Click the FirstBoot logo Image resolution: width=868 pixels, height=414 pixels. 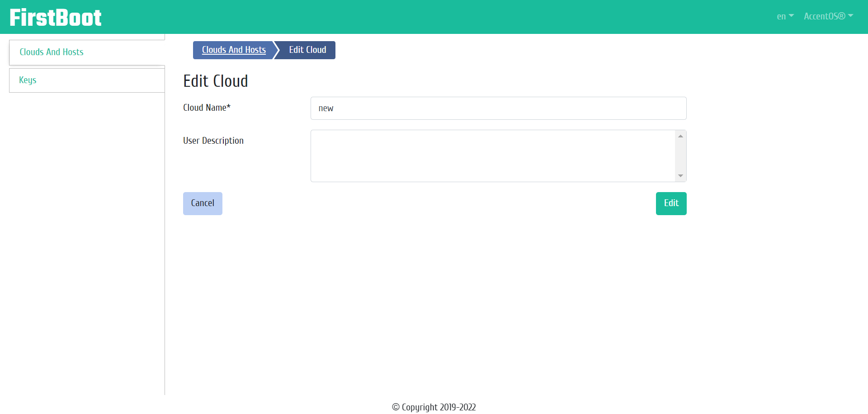coord(56,18)
